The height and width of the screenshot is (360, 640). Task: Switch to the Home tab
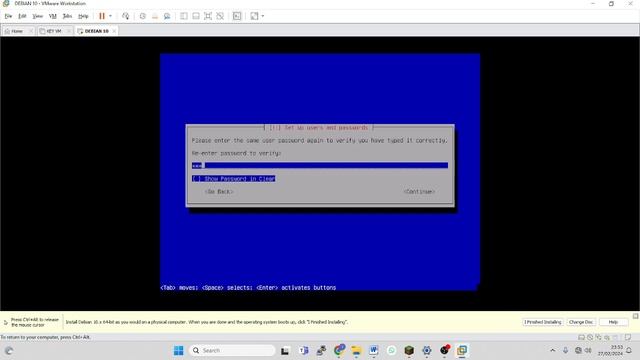point(16,31)
